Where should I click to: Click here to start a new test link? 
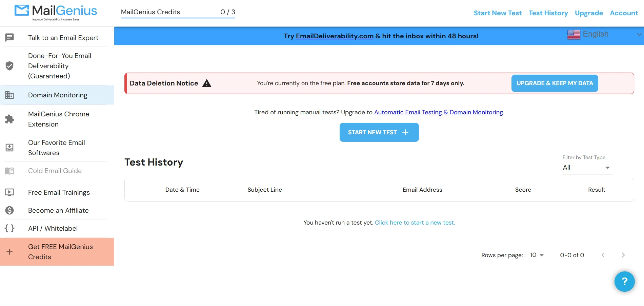[415, 223]
